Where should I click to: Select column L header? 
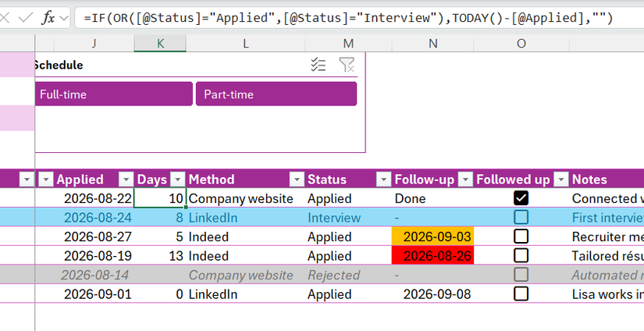click(246, 43)
